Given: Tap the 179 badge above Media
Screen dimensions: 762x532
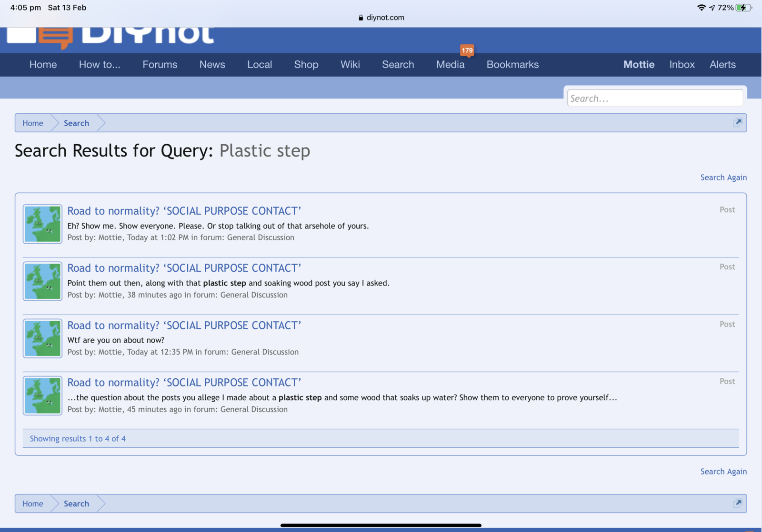Looking at the screenshot, I should [467, 50].
